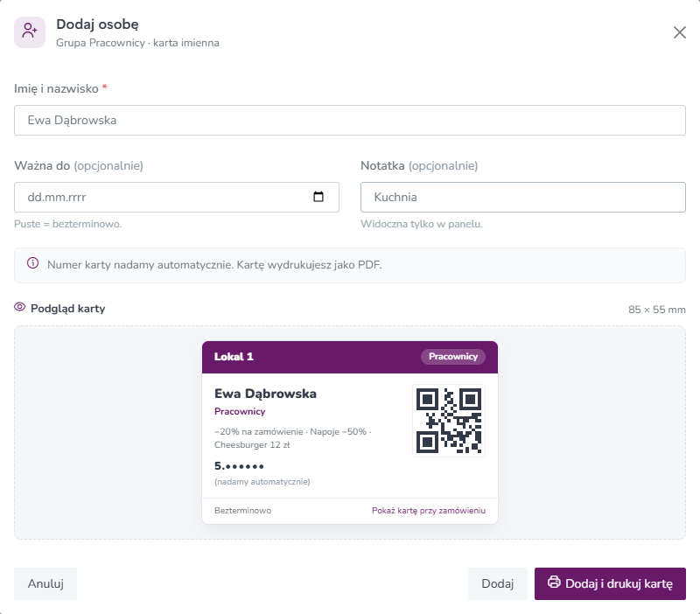Image resolution: width=700 pixels, height=614 pixels.
Task: Click the masked card number 5.••••••
Action: (x=239, y=466)
